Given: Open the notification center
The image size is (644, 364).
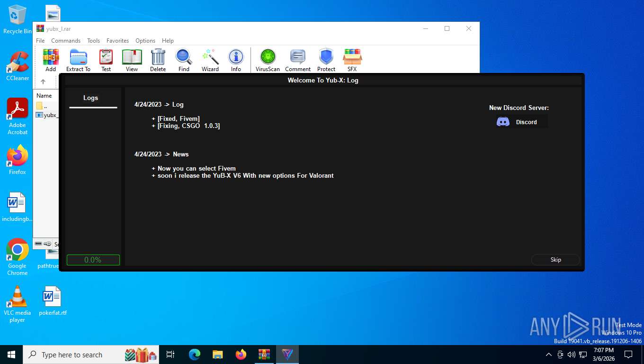Looking at the screenshot, I should pos(628,355).
